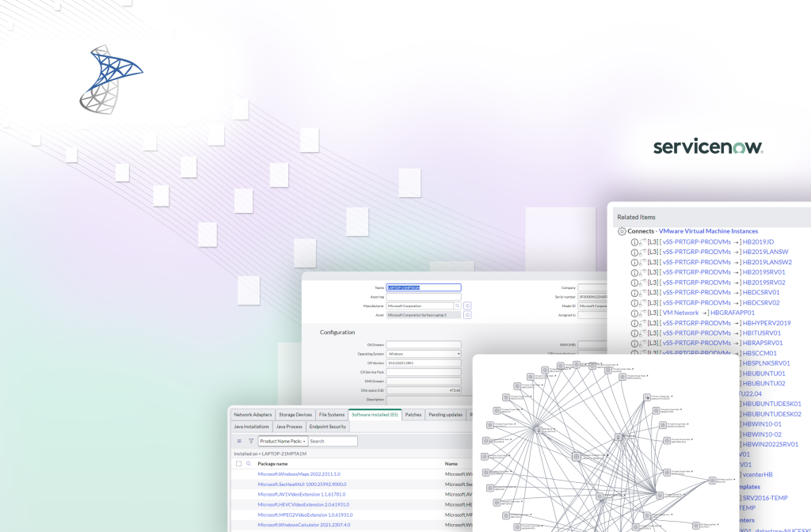Click the info circle on the HB2019JD row
The height and width of the screenshot is (532, 811).
coord(634,241)
